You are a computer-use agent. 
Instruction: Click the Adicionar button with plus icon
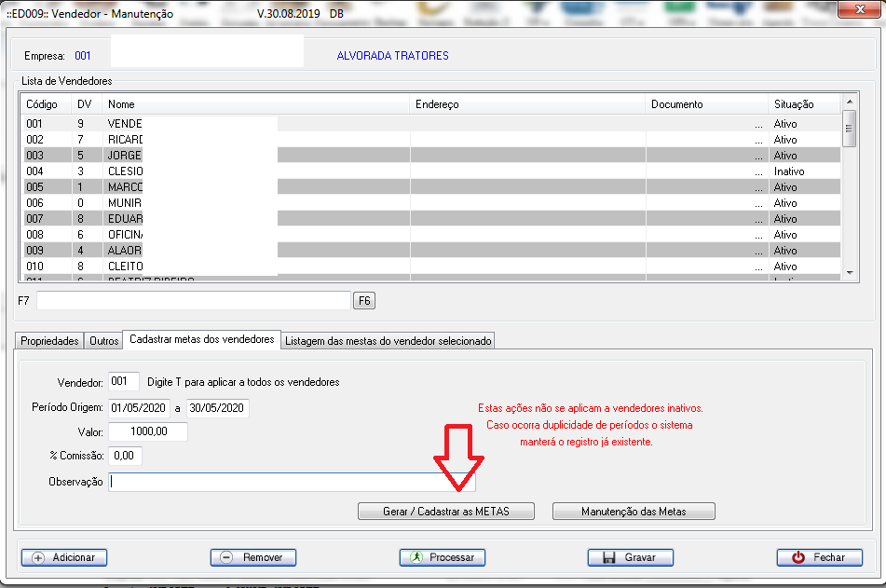pos(64,557)
